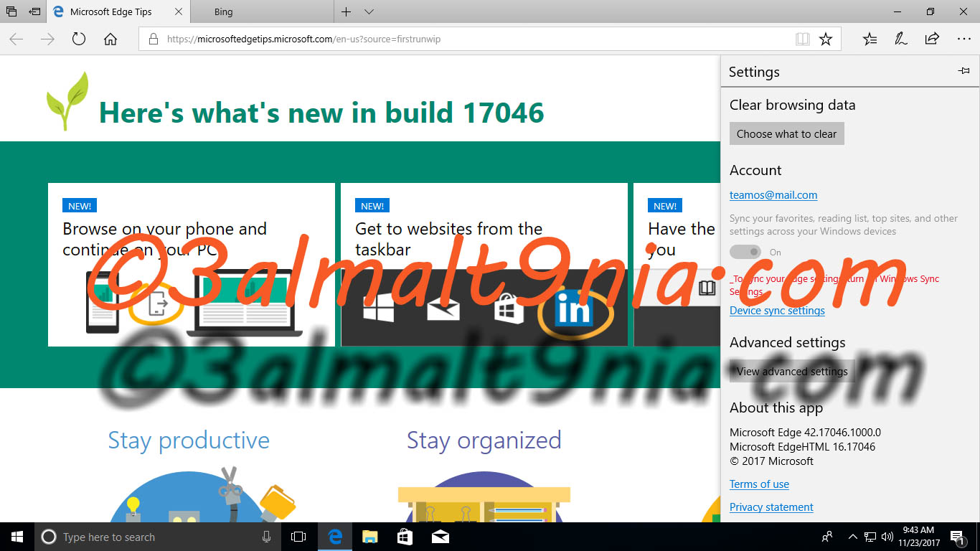Viewport: 980px width, 551px height.
Task: Open the tabs you've set aside
Action: (11, 11)
